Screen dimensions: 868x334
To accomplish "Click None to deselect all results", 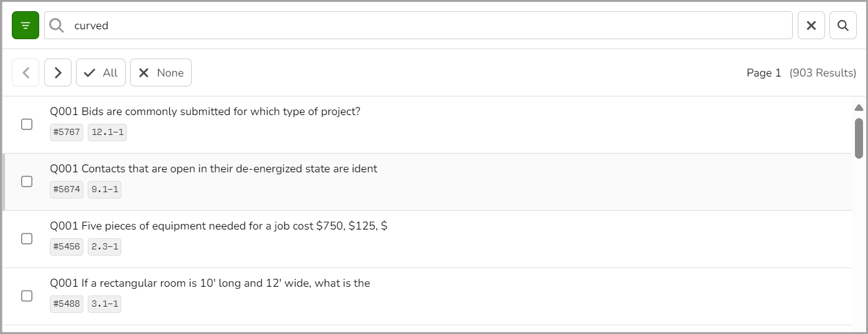I will pos(161,73).
